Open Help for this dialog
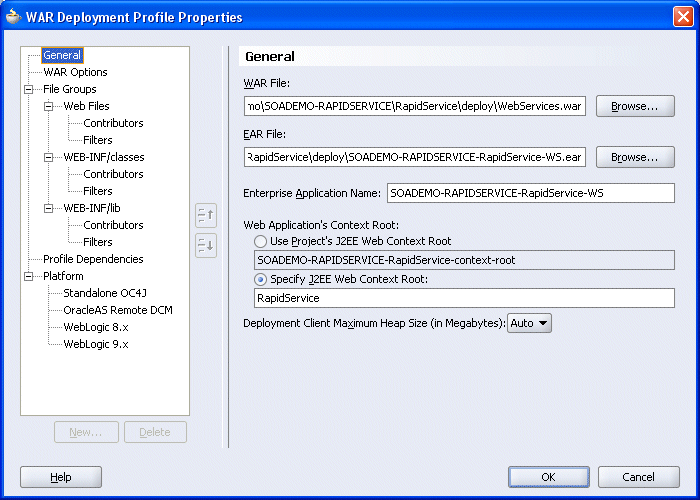Viewport: 700px width, 500px height. tap(61, 477)
